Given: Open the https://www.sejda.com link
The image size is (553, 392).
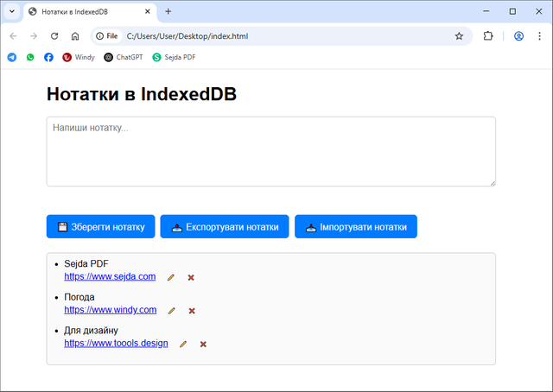Looking at the screenshot, I should pos(110,276).
